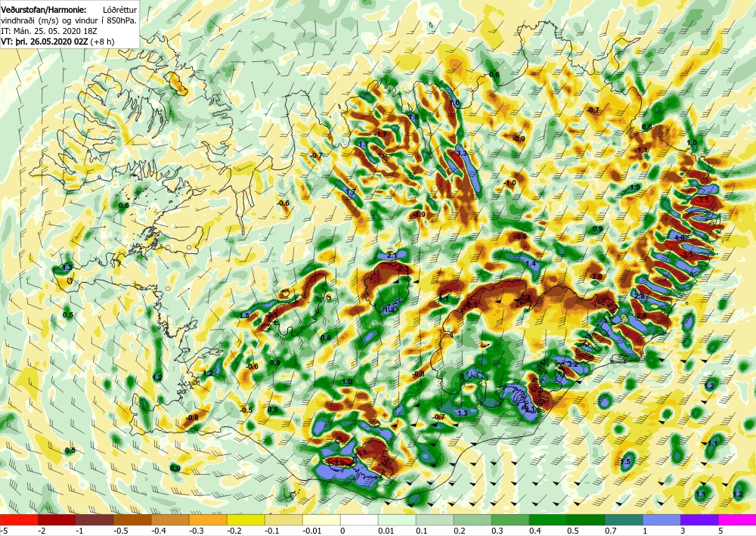Pick the mint swatch between 0.01 and 0.1

(397, 520)
